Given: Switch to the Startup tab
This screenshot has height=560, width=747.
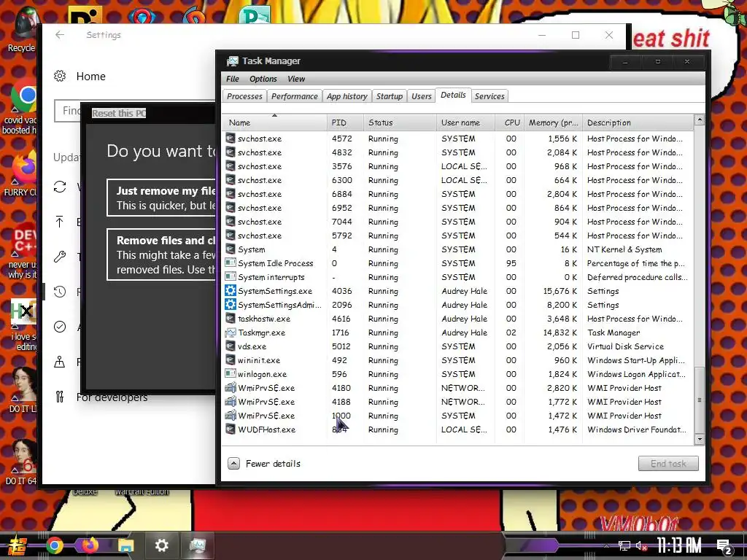Looking at the screenshot, I should tap(390, 96).
